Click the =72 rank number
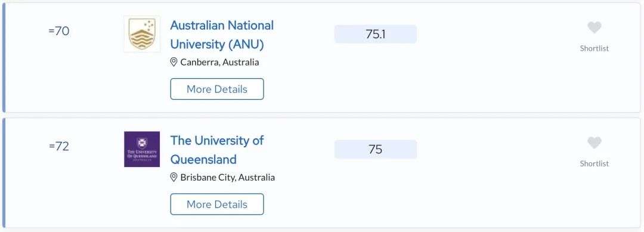The image size is (644, 232). pos(58,146)
